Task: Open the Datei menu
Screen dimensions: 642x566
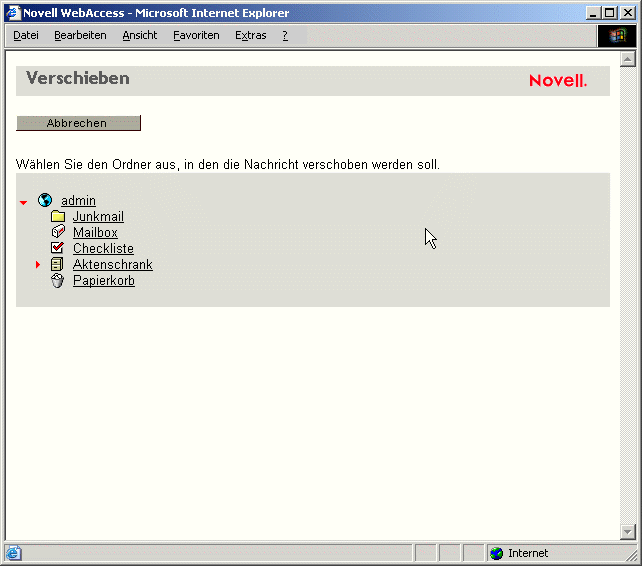Action: pyautogui.click(x=26, y=36)
